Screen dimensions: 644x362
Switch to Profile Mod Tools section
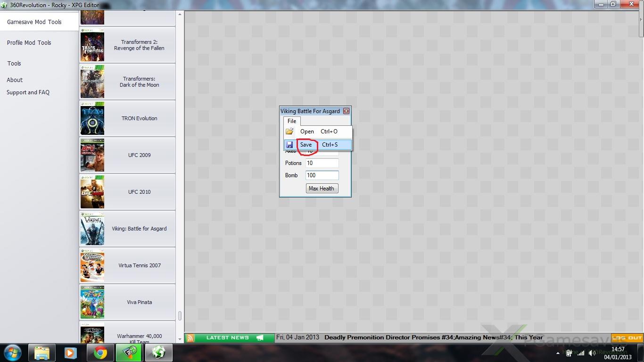[29, 42]
